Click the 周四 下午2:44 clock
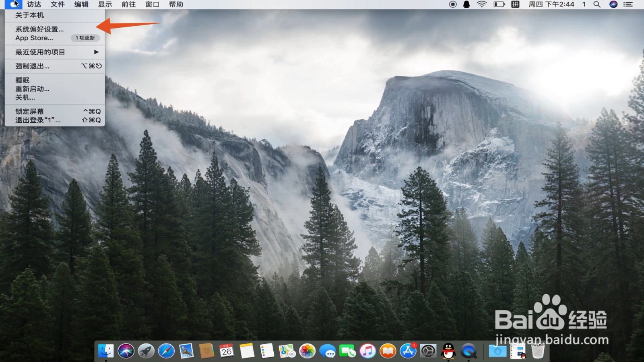The height and width of the screenshot is (362, 644). click(551, 4)
